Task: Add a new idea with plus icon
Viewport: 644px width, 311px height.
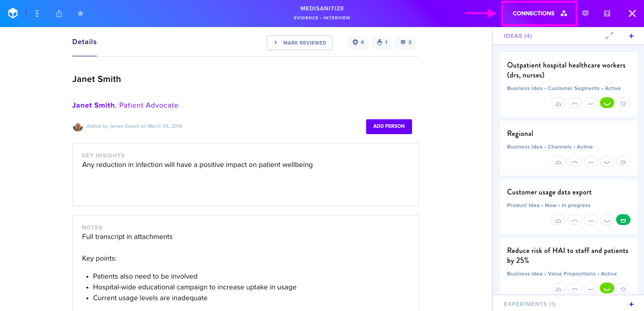Action: coord(631,36)
